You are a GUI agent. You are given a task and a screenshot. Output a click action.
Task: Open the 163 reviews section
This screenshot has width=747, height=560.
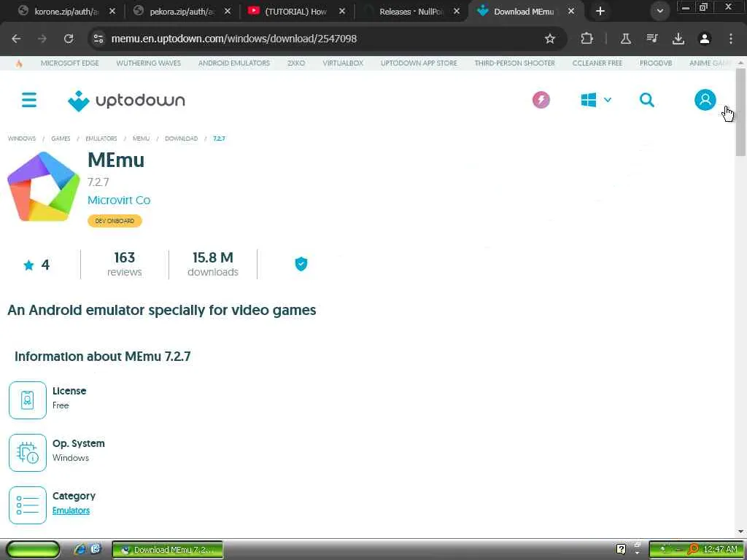pyautogui.click(x=124, y=264)
